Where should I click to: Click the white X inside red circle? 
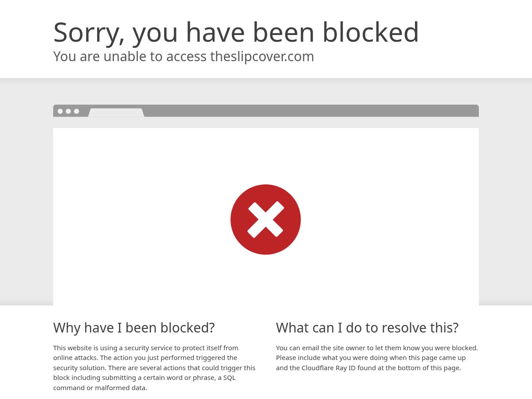point(266,219)
